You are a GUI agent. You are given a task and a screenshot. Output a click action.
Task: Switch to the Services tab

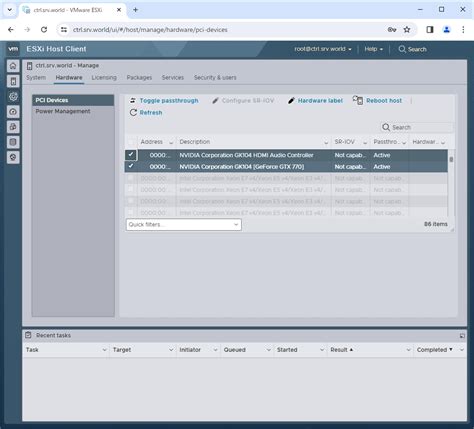[173, 77]
